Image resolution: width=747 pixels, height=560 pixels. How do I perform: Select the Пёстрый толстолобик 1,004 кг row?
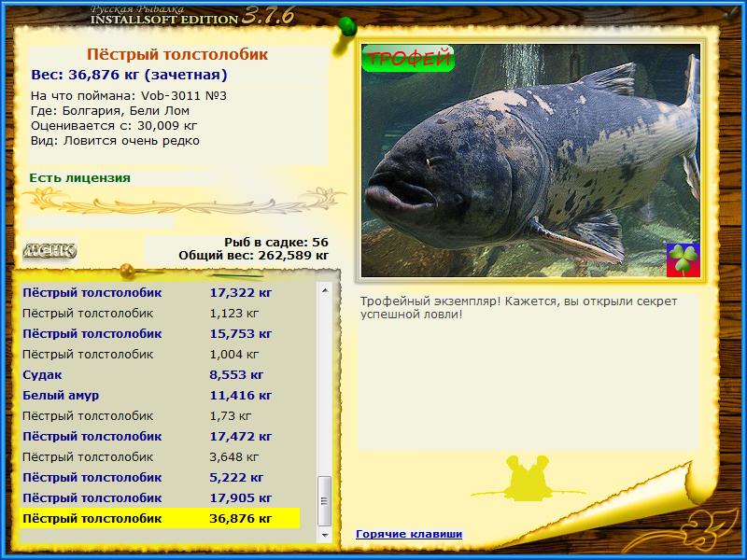click(x=160, y=355)
